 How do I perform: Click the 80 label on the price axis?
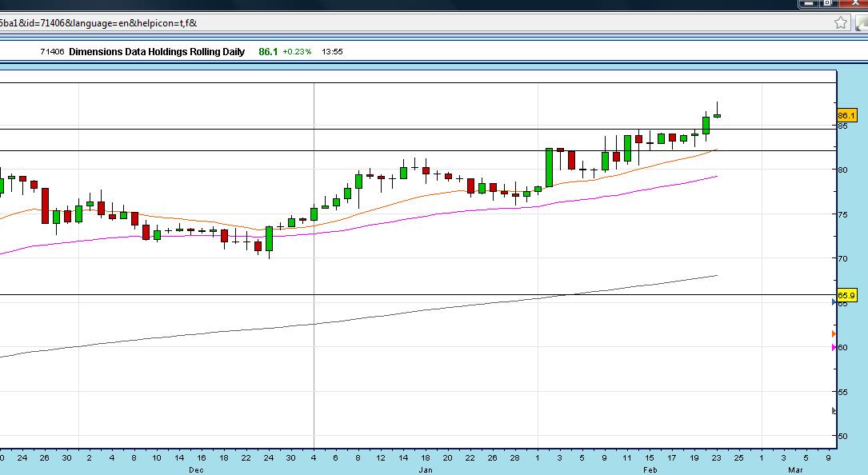842,170
